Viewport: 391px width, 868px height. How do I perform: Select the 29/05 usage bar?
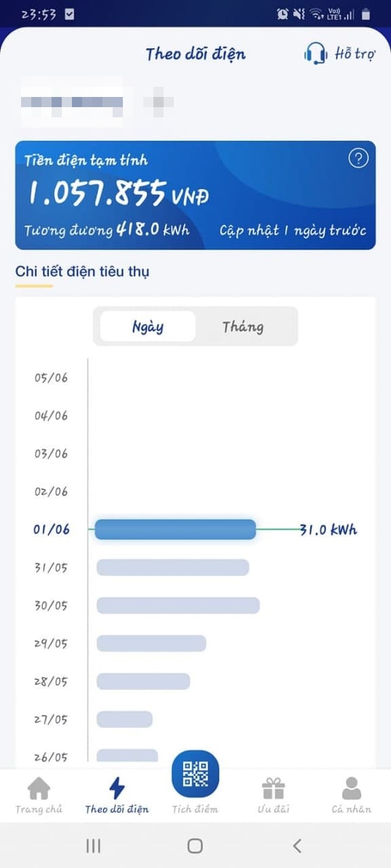coord(151,644)
